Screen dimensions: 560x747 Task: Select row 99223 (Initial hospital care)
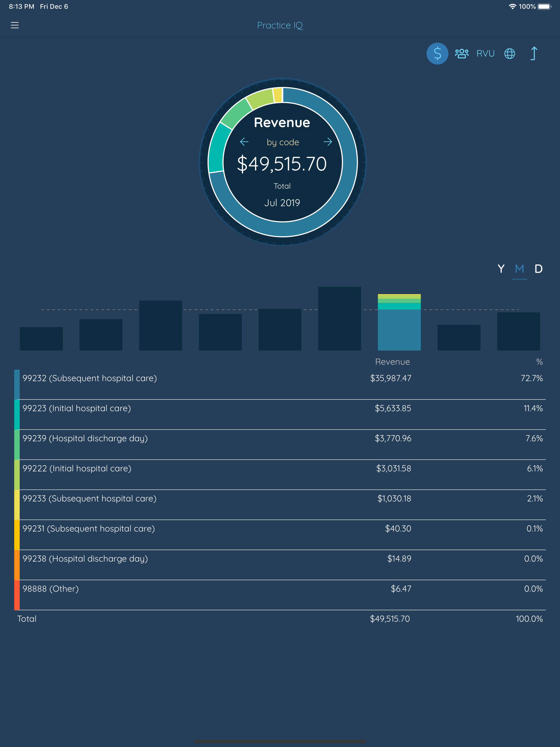[280, 414]
